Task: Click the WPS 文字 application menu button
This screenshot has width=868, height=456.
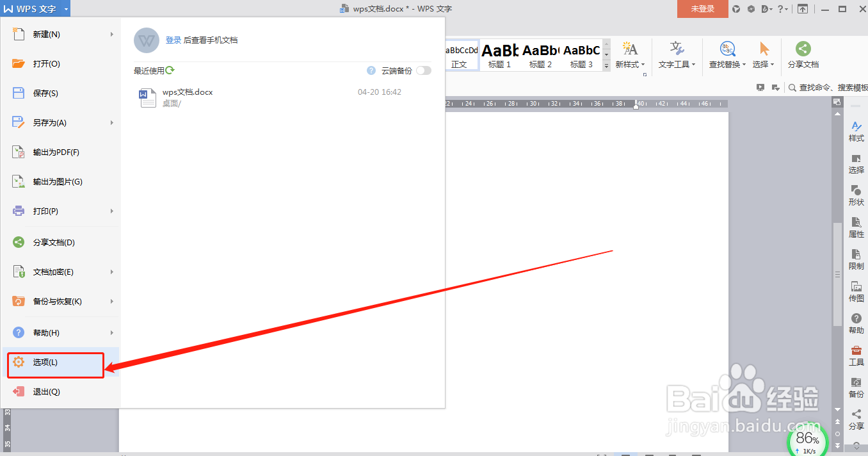Action: click(x=30, y=9)
